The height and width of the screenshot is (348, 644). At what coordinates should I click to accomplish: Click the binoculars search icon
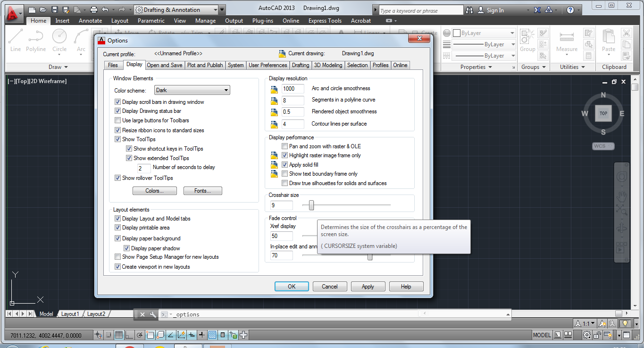point(469,10)
